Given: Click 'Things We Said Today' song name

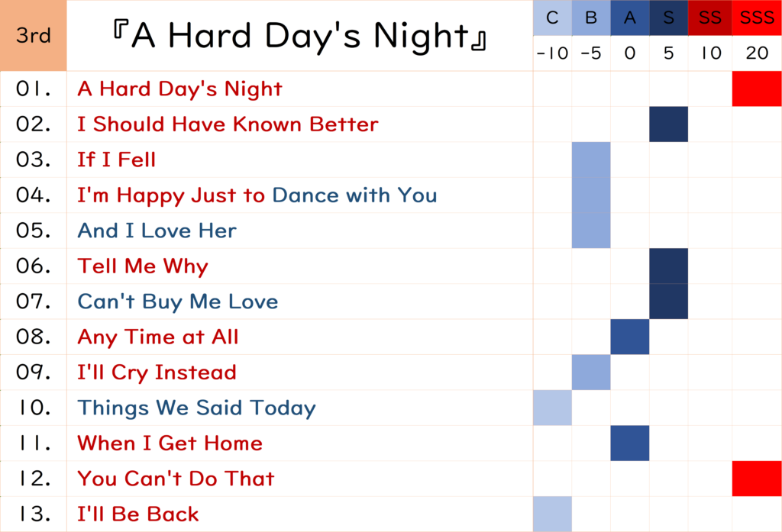Looking at the screenshot, I should 196,408.
